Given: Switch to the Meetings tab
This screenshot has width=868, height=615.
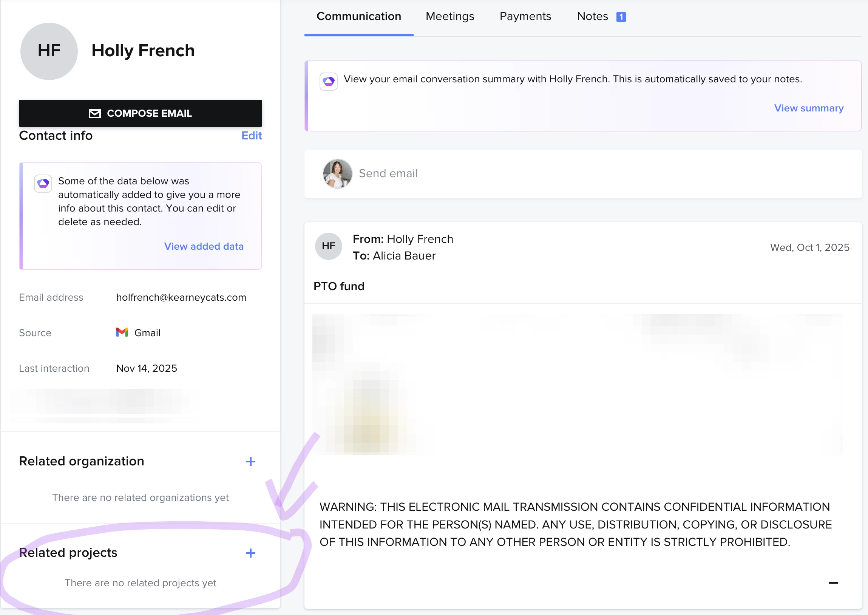Looking at the screenshot, I should tap(449, 16).
